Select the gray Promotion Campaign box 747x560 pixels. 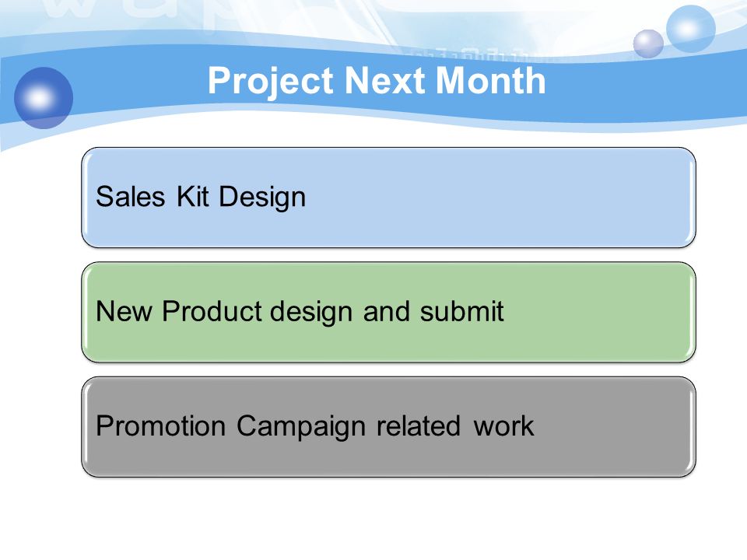(x=389, y=427)
